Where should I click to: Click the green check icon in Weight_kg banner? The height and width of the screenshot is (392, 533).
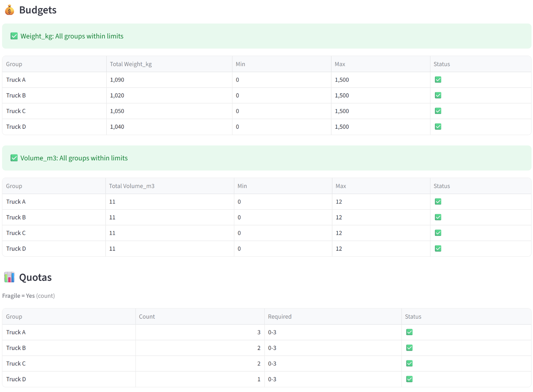coord(14,36)
